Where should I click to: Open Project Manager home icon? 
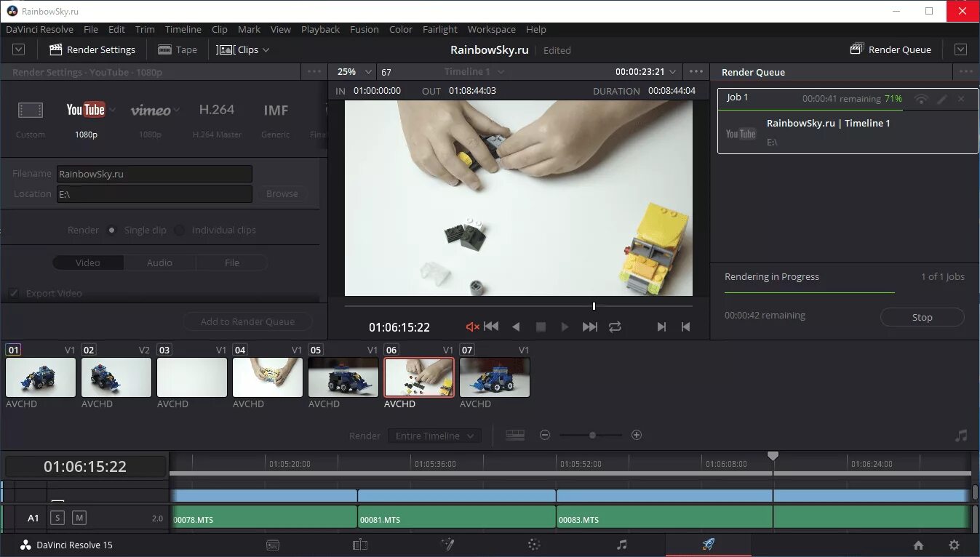pos(918,545)
